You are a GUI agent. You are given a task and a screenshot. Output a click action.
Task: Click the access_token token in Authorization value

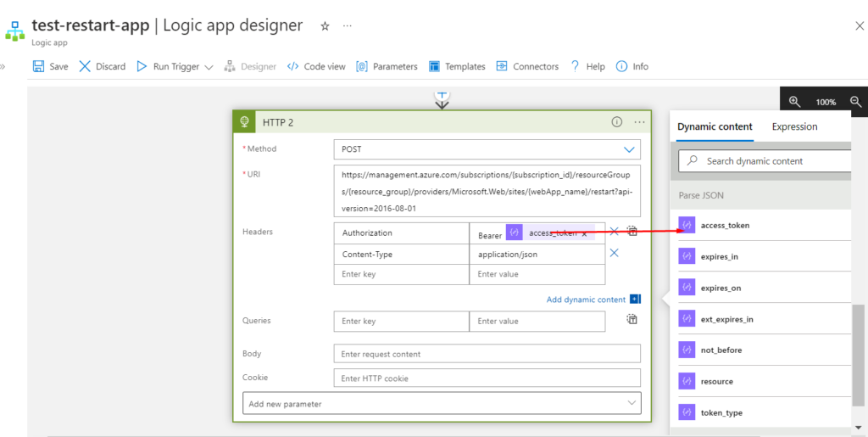[550, 233]
